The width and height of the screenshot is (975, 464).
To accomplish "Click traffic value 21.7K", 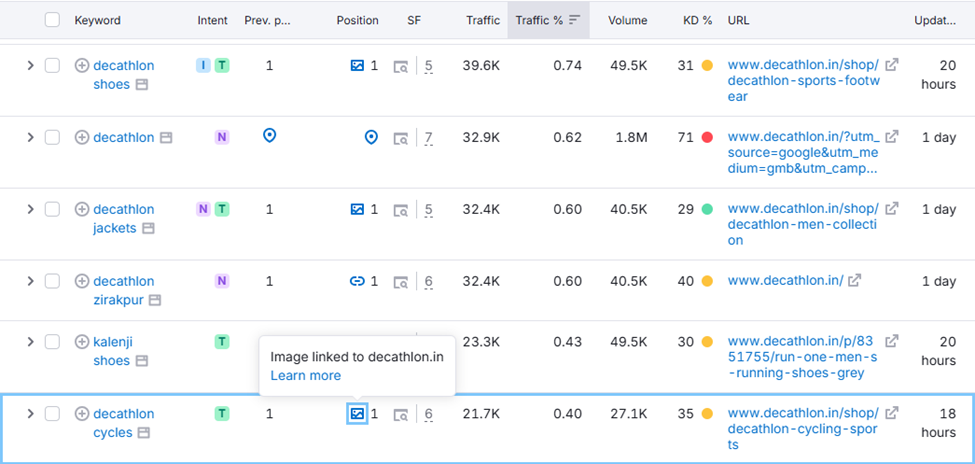I will pos(481,414).
